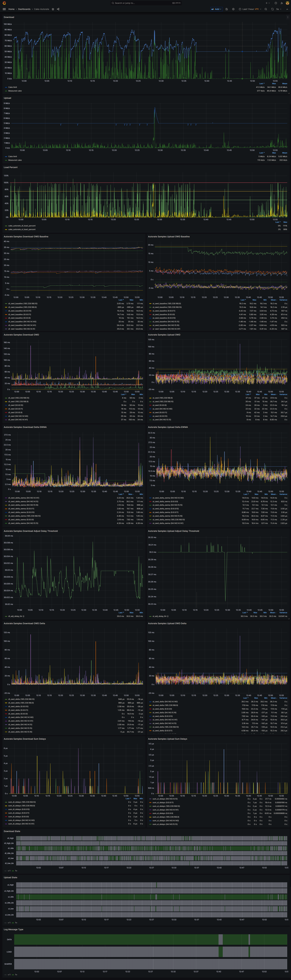Screen dimensions: 291x980
Task: Toggle ul_adj_delay_thr () series
Action: 160,616
